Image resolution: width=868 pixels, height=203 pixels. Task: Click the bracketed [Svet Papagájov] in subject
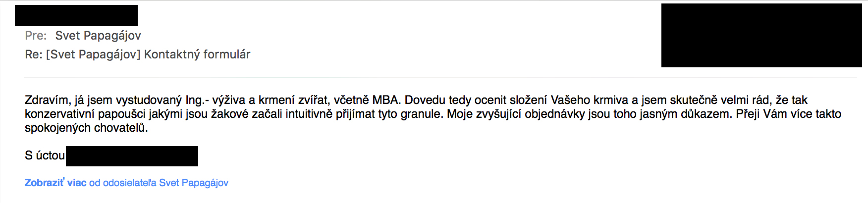pyautogui.click(x=93, y=54)
